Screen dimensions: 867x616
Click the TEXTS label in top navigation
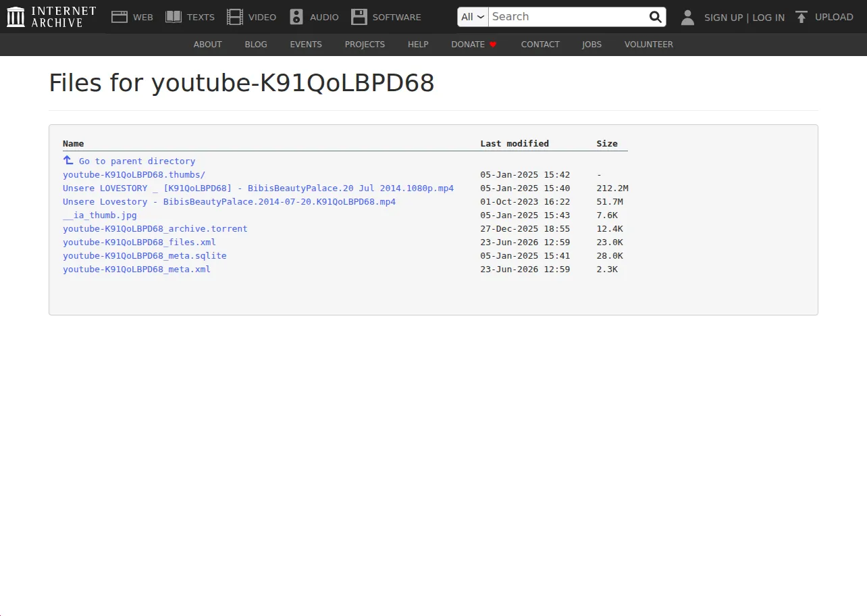[x=201, y=17]
